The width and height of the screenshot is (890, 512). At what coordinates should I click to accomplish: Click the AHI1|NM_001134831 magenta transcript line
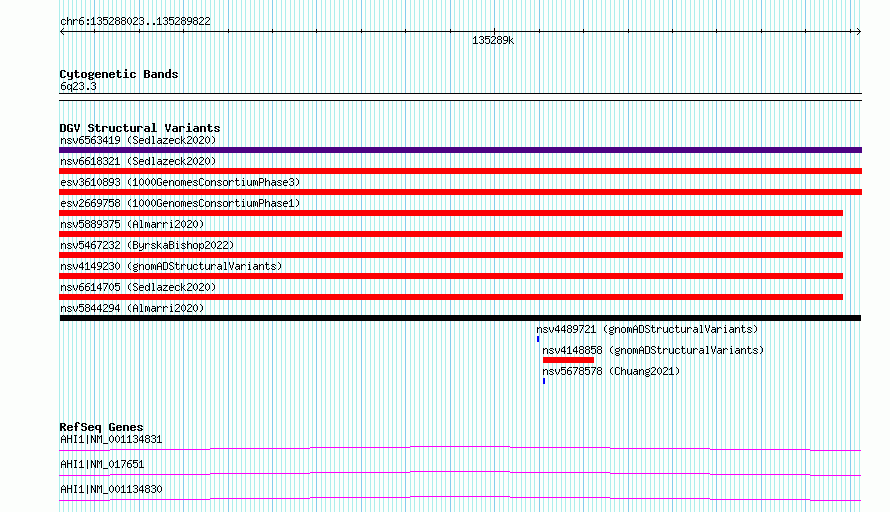tap(460, 448)
